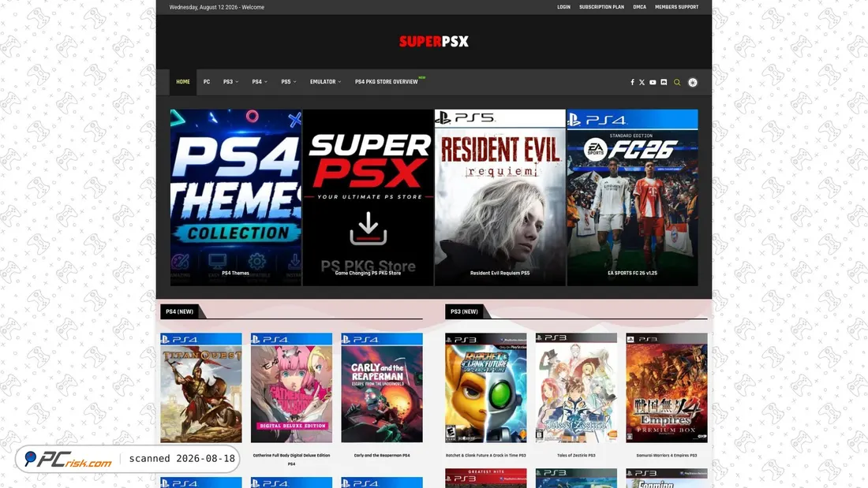The width and height of the screenshot is (868, 488).
Task: Open the Discord social icon
Action: [664, 83]
